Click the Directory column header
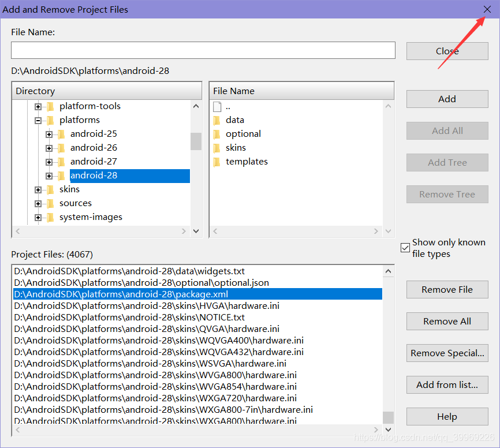This screenshot has height=448, width=500. (x=107, y=91)
